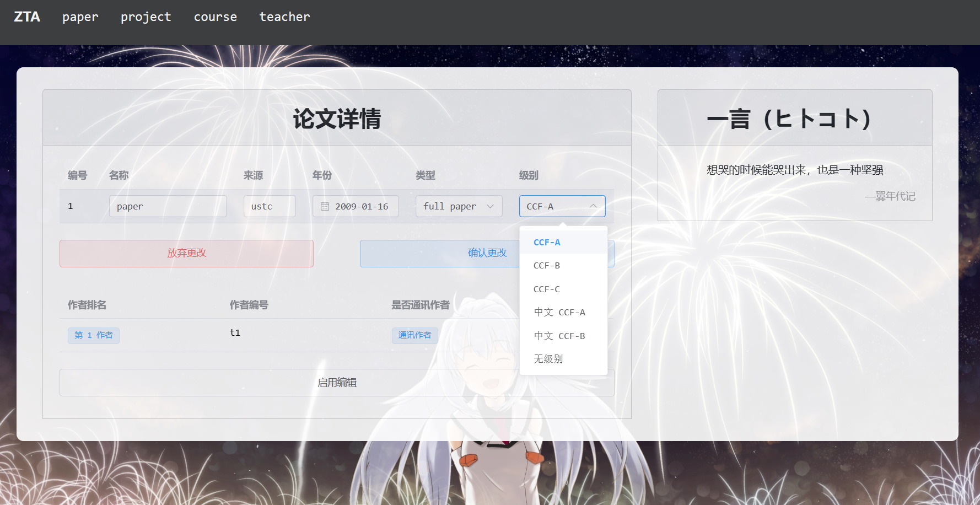Select the CCF-A option in the list
This screenshot has width=980, height=505.
click(563, 242)
